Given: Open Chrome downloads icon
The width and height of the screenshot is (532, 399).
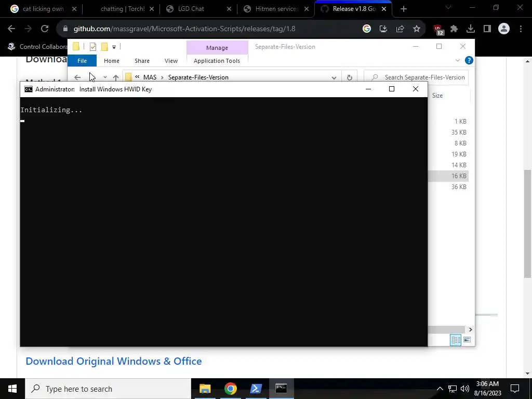Looking at the screenshot, I should [x=471, y=29].
